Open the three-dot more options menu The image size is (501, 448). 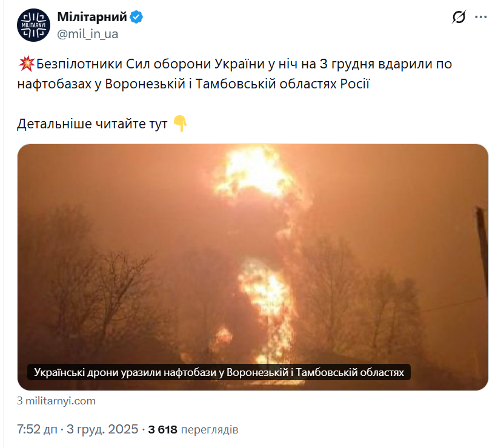481,17
